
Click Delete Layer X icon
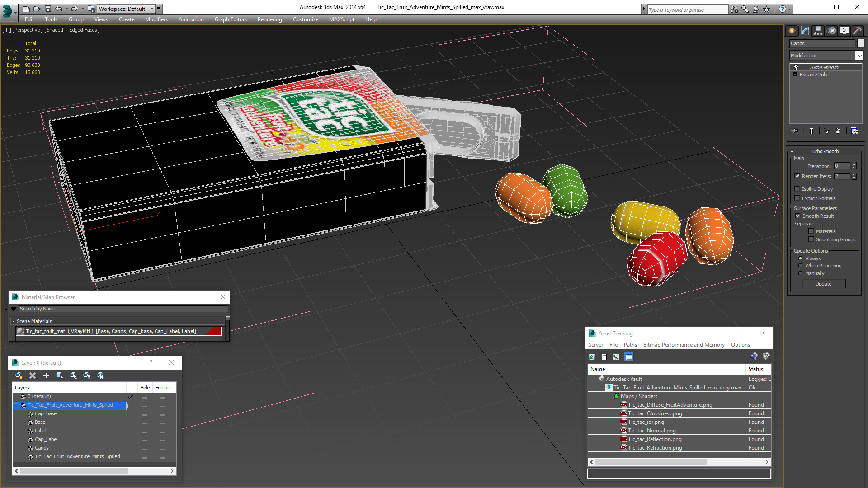click(x=33, y=375)
